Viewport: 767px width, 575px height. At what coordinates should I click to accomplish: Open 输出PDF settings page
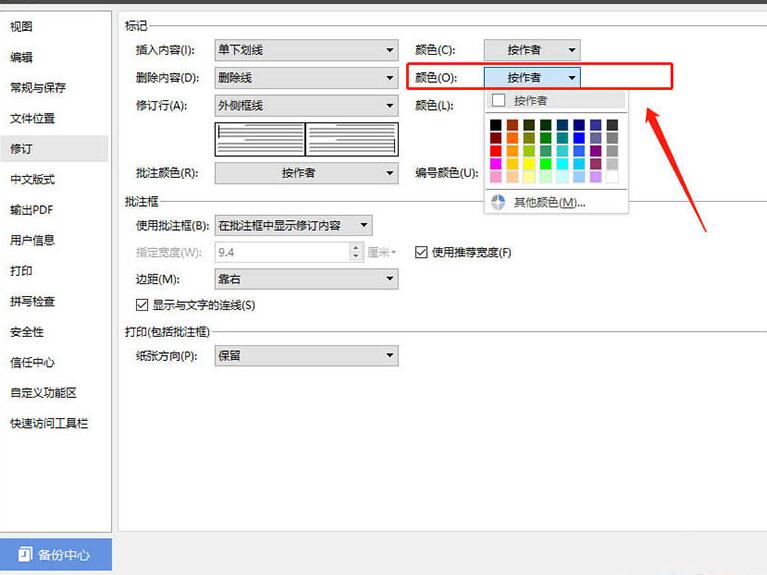tap(32, 209)
